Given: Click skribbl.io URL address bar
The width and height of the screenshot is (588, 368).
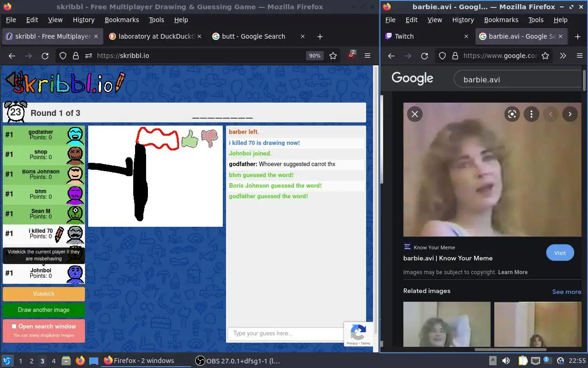Looking at the screenshot, I should tap(198, 56).
